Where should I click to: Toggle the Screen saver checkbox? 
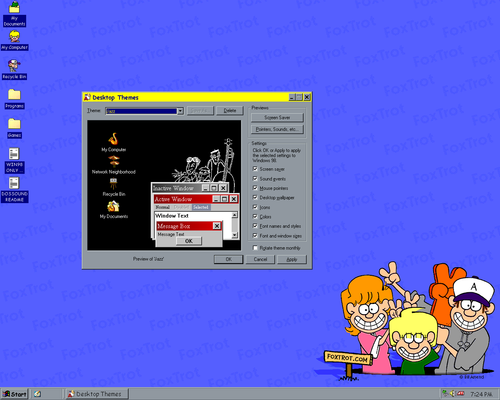[x=255, y=169]
